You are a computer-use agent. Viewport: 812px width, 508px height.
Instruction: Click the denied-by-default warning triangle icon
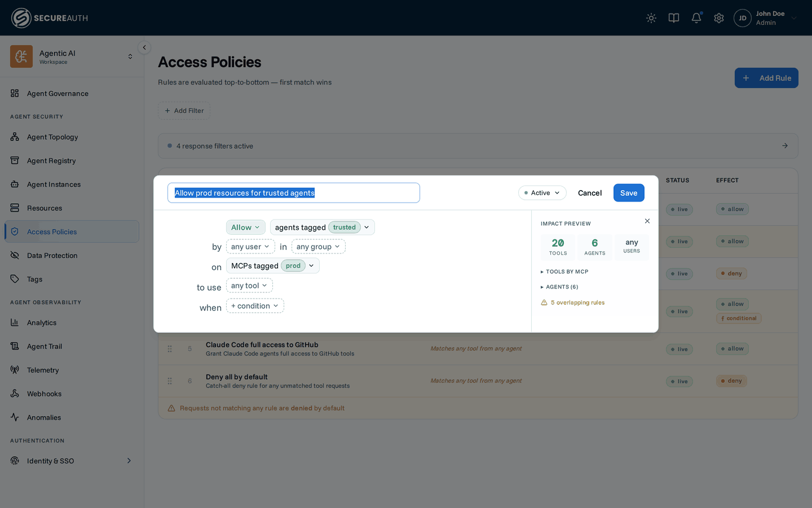(171, 408)
